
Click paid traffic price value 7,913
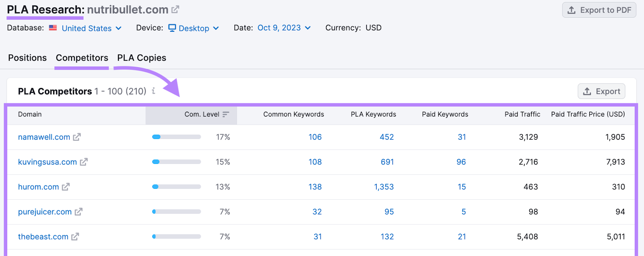point(615,162)
